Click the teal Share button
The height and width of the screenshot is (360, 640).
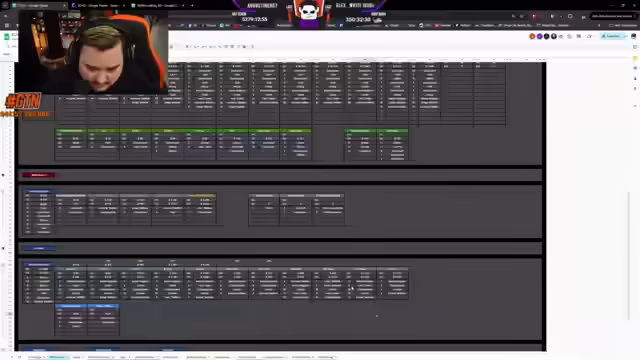611,36
